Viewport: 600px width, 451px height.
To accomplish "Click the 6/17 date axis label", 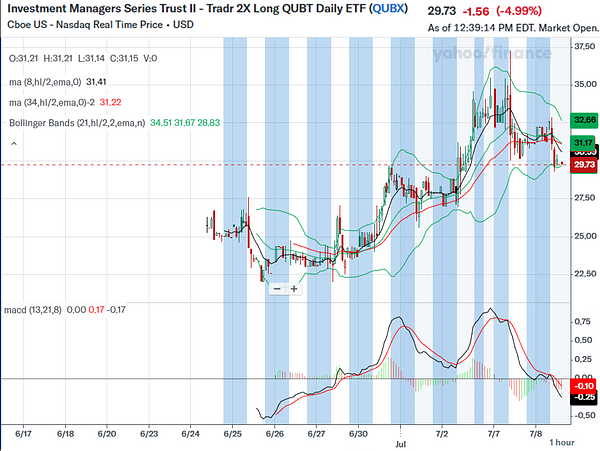I will pyautogui.click(x=23, y=434).
